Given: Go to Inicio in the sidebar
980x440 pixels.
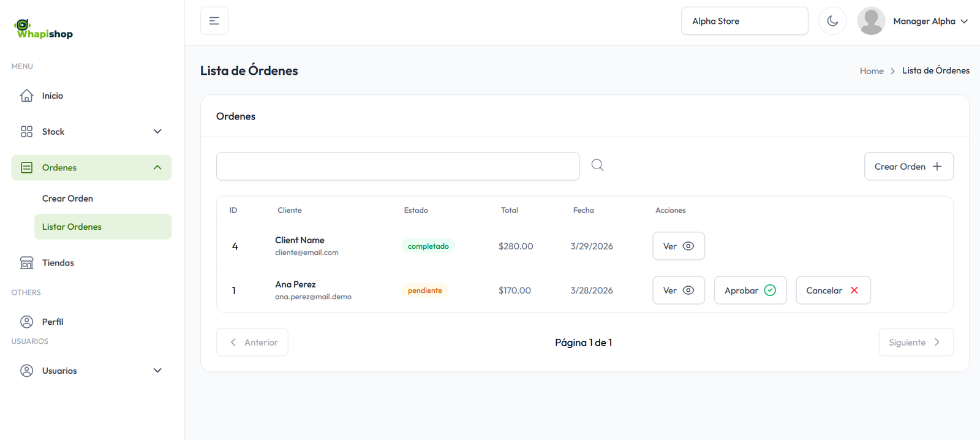Looking at the screenshot, I should [53, 96].
